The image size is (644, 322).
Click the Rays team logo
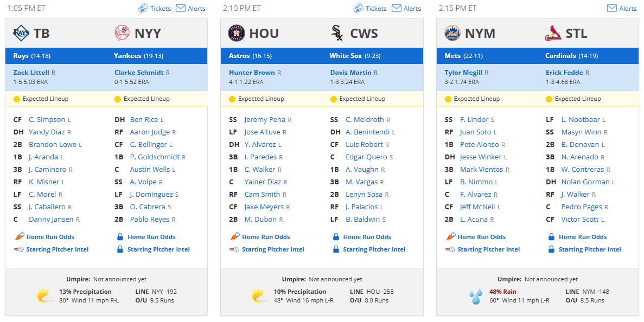coord(21,33)
